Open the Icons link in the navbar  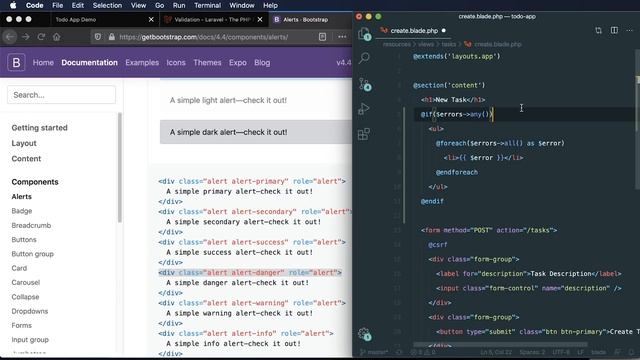(x=176, y=62)
